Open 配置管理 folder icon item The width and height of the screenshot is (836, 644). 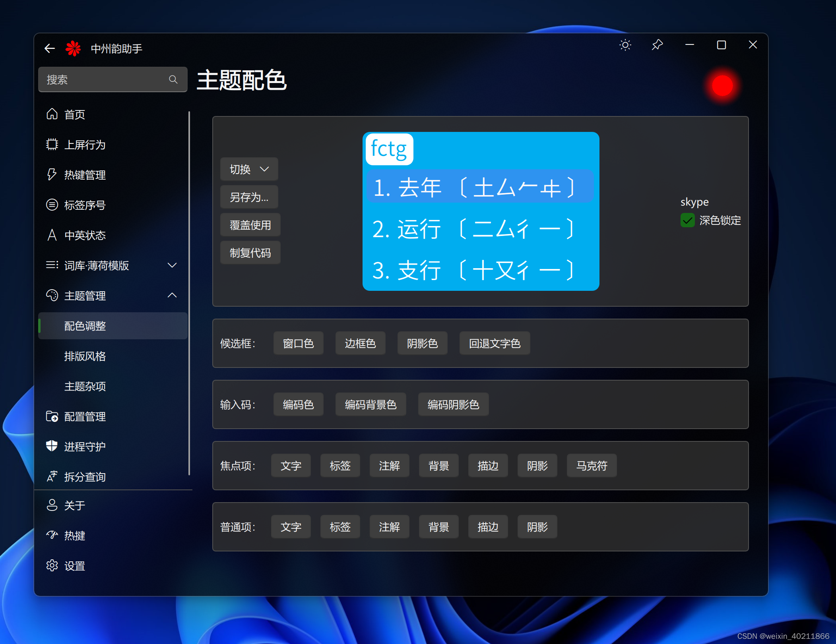52,416
